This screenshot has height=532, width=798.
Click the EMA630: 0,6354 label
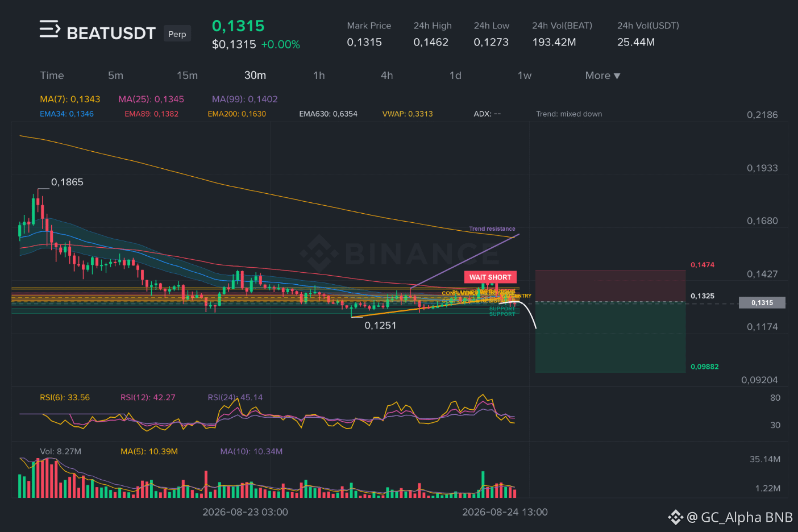click(329, 114)
